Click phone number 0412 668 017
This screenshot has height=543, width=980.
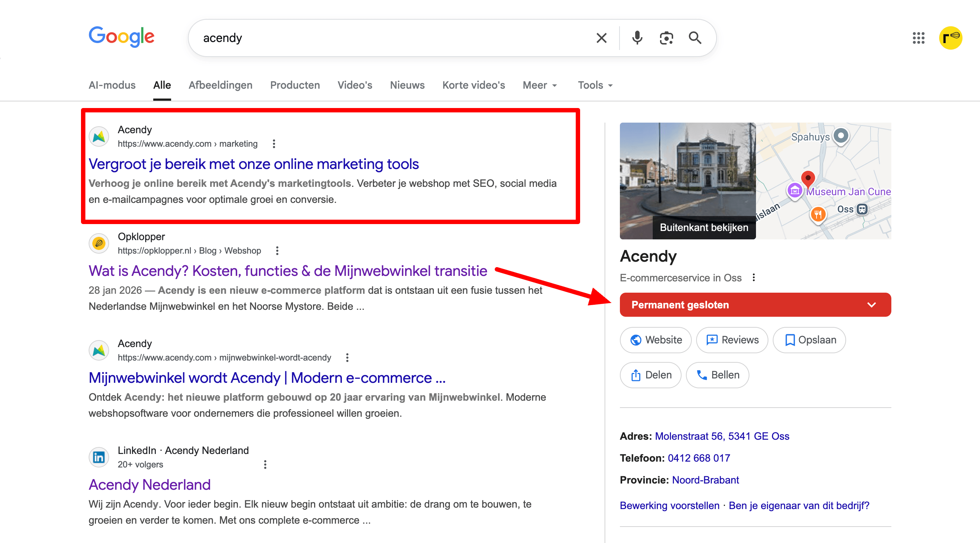click(699, 458)
